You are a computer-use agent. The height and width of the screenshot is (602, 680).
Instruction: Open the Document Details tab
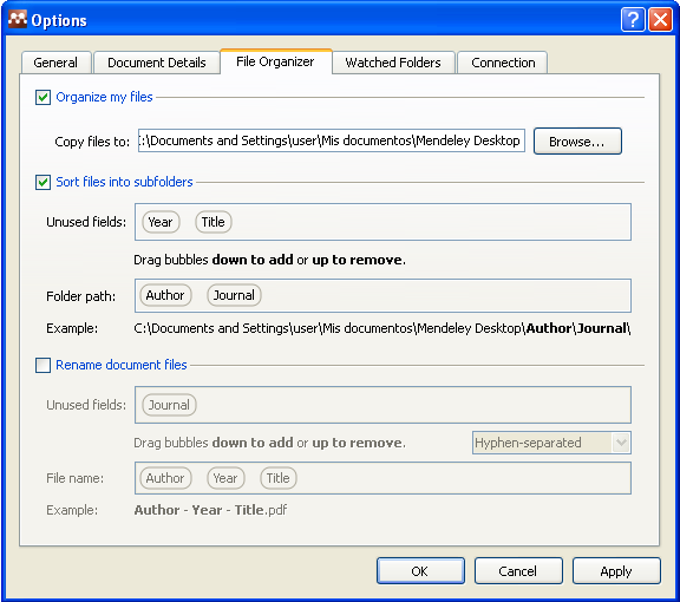[x=157, y=62]
